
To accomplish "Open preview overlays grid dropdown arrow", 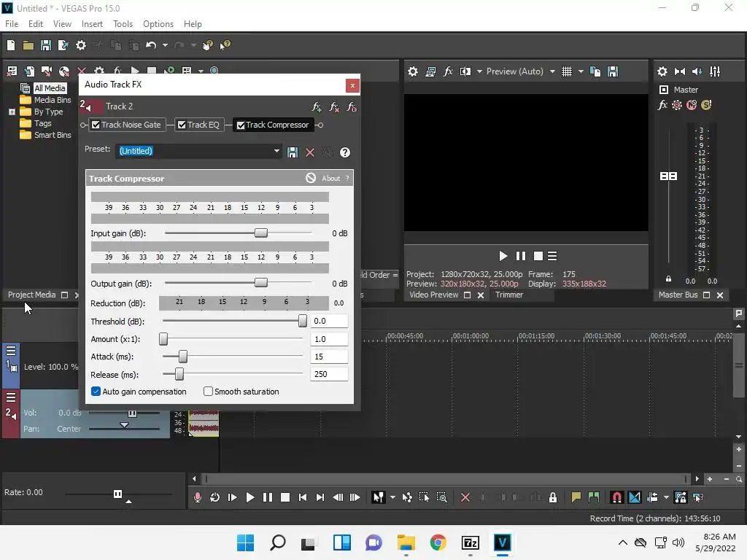I will (581, 71).
